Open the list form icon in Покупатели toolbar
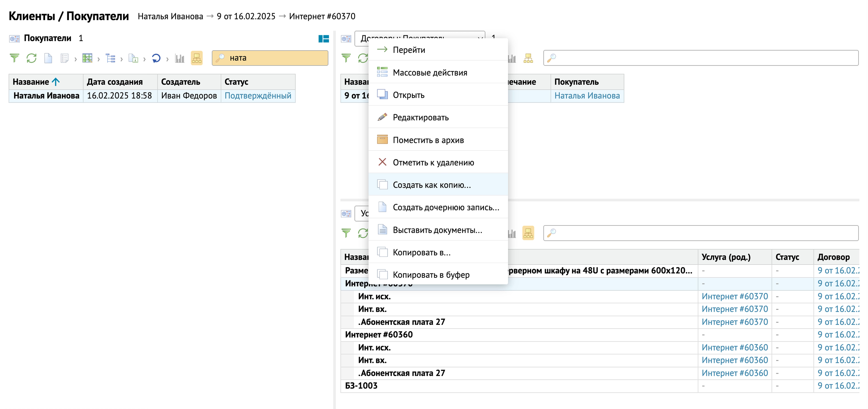 coord(64,58)
